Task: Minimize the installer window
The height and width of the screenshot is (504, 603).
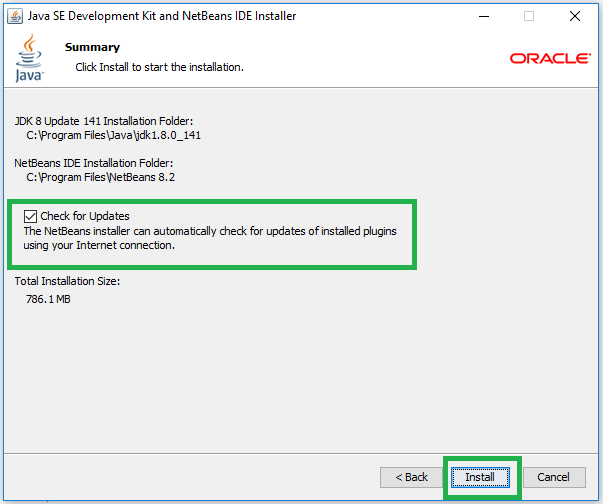Action: 484,16
